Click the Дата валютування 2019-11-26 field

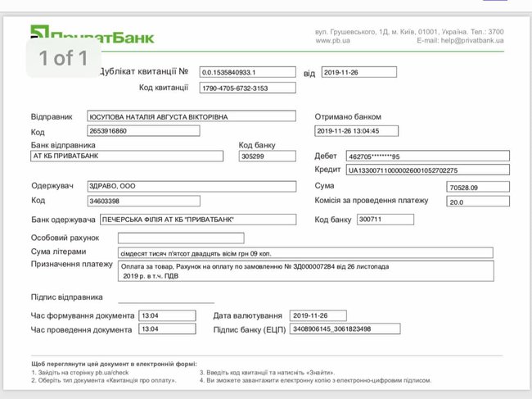[x=318, y=315]
